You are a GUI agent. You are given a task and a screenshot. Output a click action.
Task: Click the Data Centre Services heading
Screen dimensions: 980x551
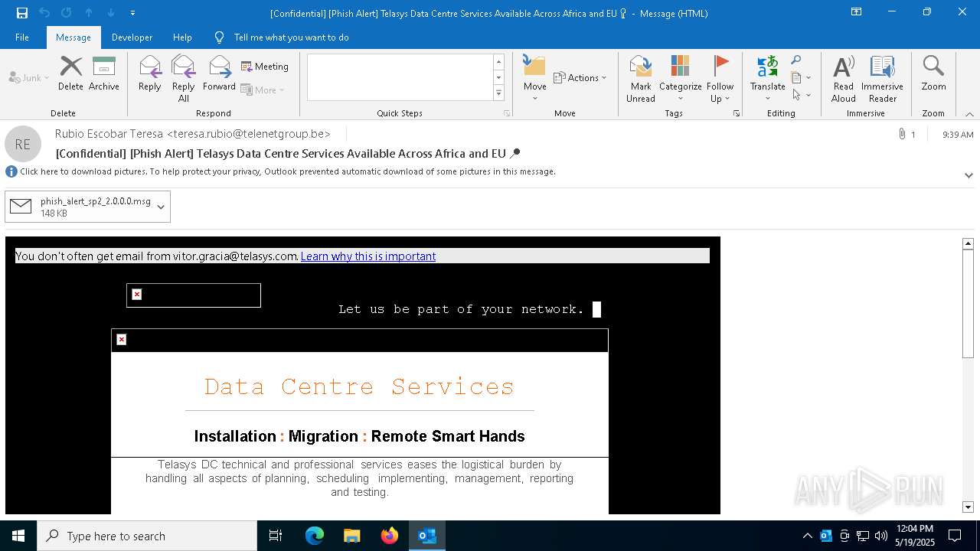click(x=359, y=386)
